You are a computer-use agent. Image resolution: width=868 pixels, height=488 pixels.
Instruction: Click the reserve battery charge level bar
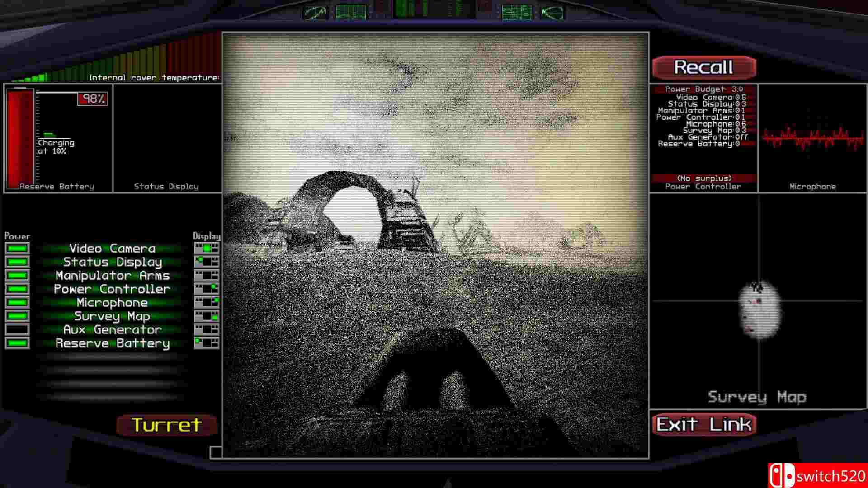[x=20, y=138]
